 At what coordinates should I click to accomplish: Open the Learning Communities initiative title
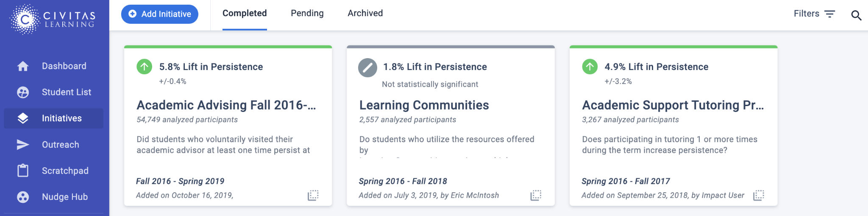click(424, 105)
